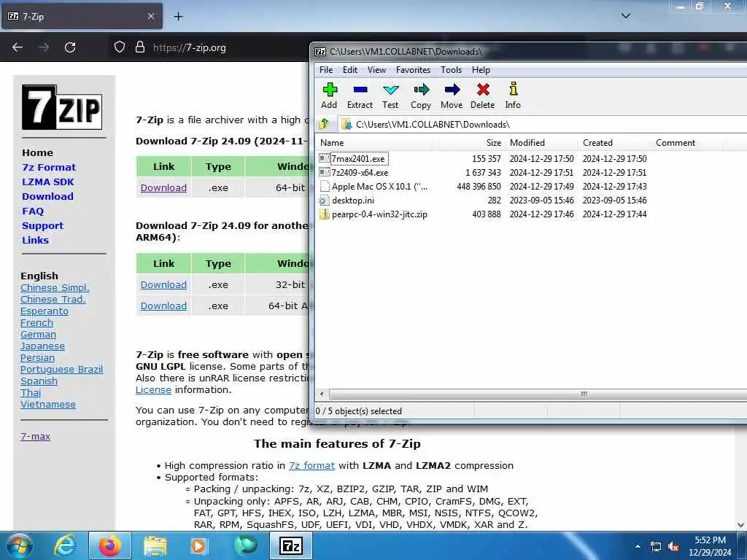
Task: Click the Delete red X icon
Action: [x=483, y=90]
